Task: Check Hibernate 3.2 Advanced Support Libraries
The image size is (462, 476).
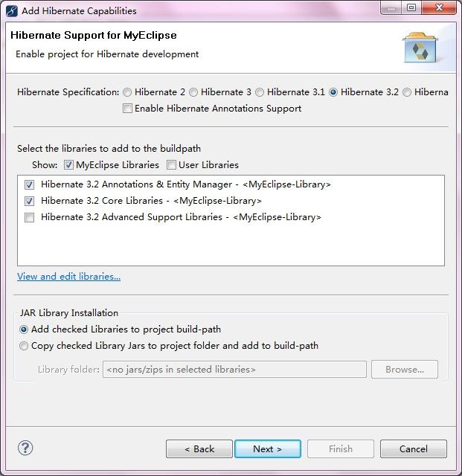Action: 30,217
